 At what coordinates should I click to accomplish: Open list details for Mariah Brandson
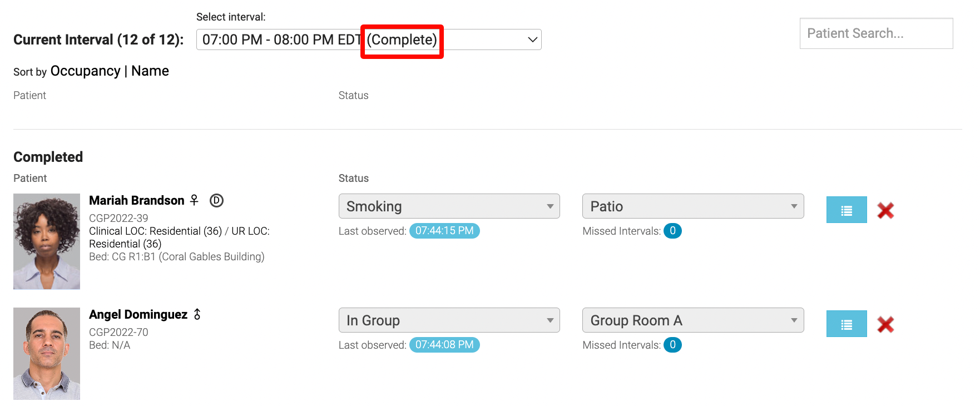(x=846, y=210)
